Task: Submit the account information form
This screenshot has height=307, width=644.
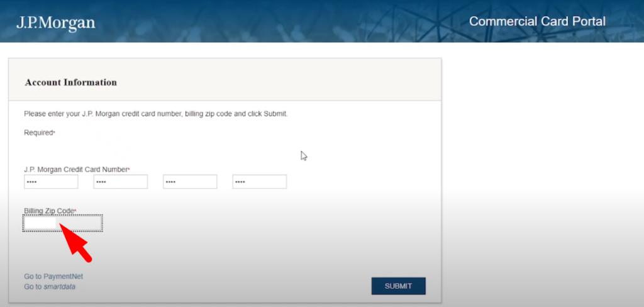Action: pyautogui.click(x=398, y=286)
